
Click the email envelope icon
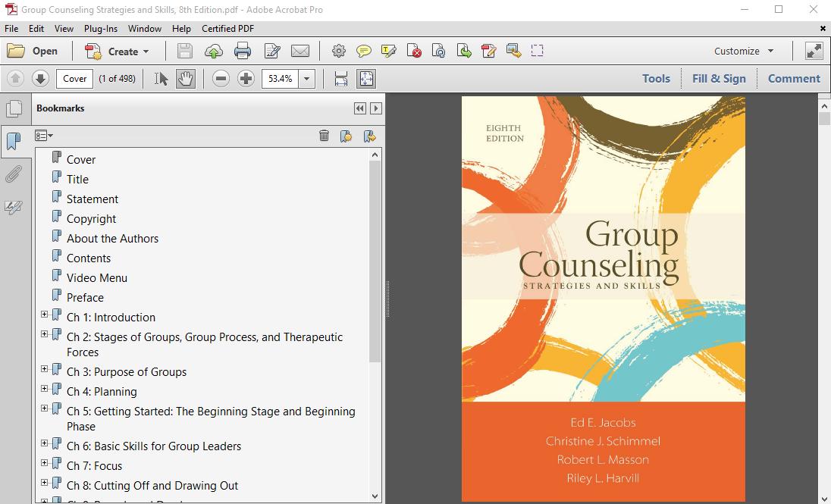[300, 52]
